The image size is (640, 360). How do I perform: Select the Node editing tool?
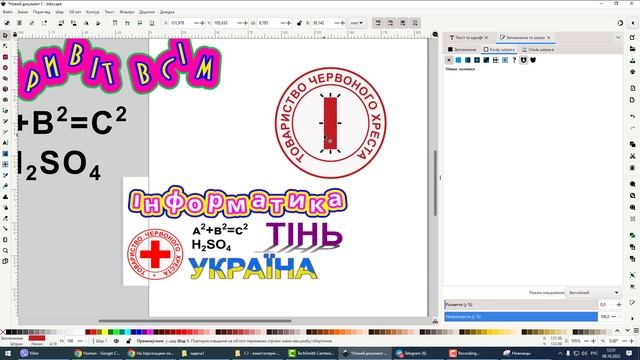(x=5, y=46)
